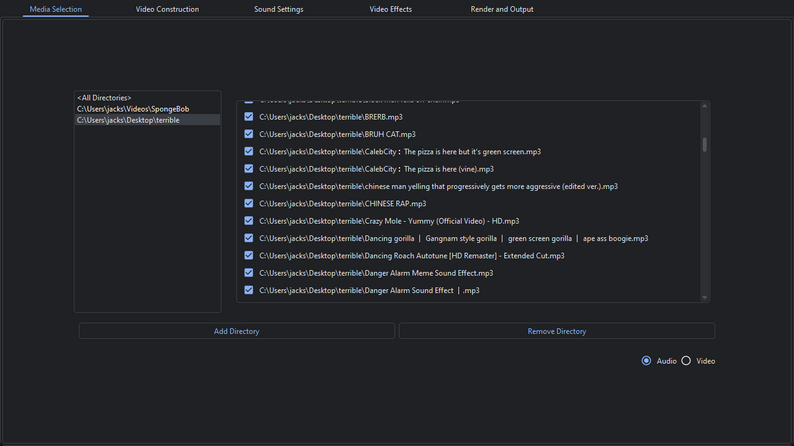Toggle Danger Alarm Meme Sound Effect checkbox
Screen dimensions: 794x446
[x=249, y=273]
